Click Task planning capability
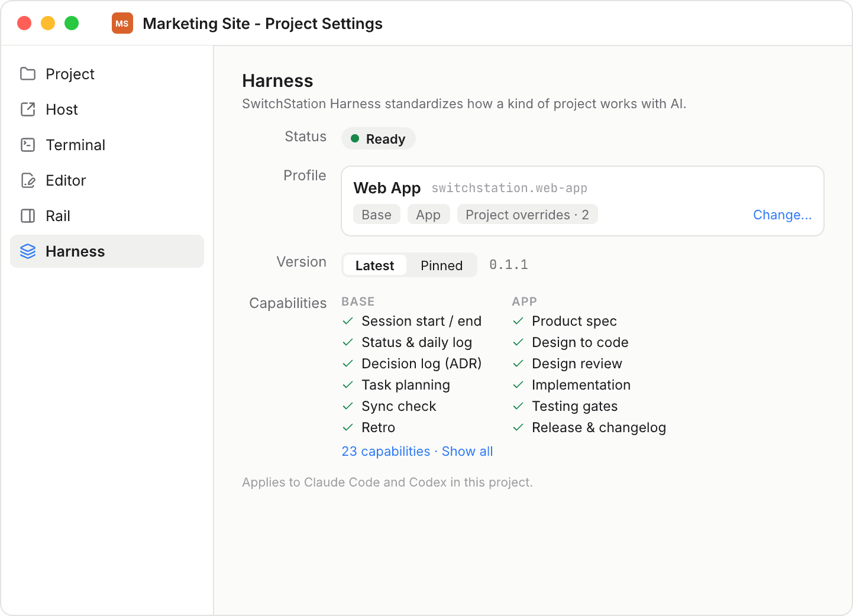The height and width of the screenshot is (616, 853). click(406, 385)
